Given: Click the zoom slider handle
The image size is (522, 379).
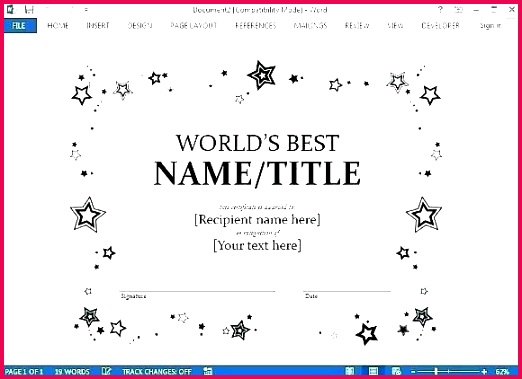Looking at the screenshot, I should [x=436, y=371].
